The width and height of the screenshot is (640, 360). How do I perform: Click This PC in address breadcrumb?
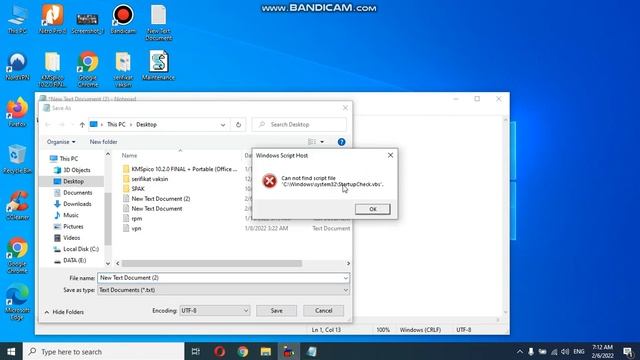click(x=116, y=124)
